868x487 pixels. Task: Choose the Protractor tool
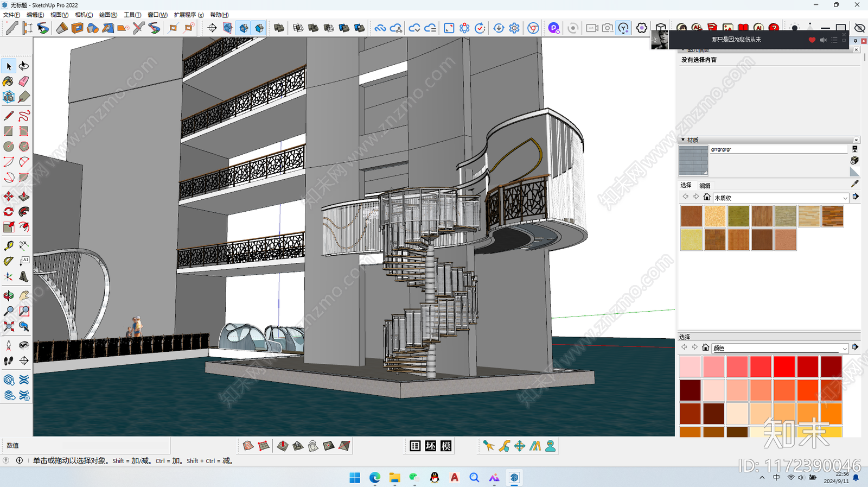(9, 261)
